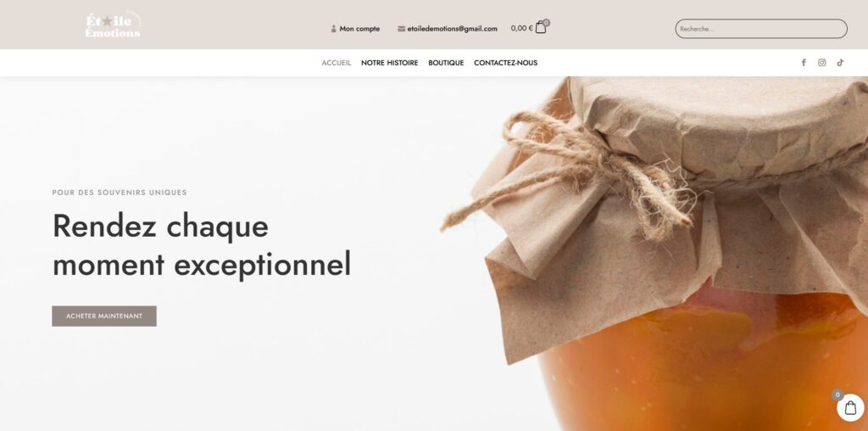Click the 0,00 € cart total
The image size is (868, 431).
[521, 28]
